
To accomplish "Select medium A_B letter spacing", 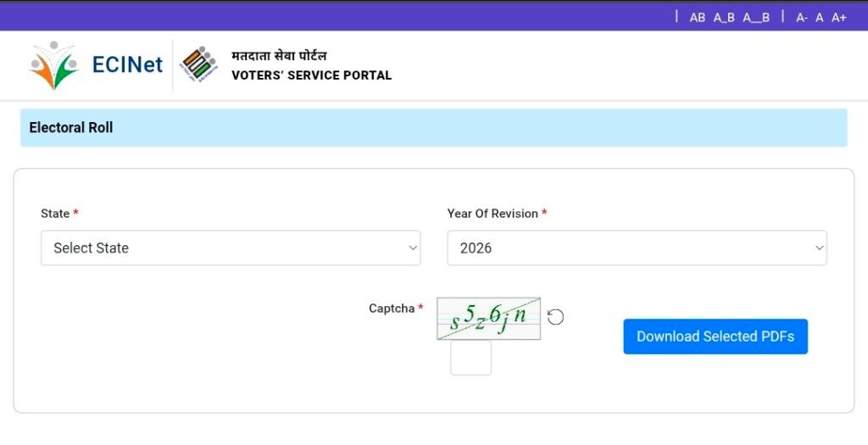I will pyautogui.click(x=724, y=17).
